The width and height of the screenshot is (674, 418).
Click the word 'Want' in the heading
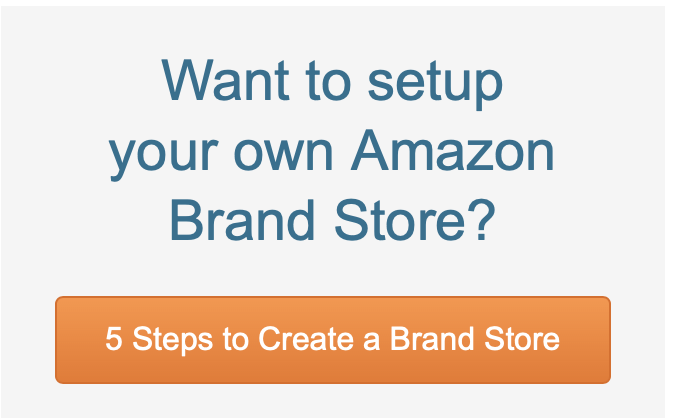click(225, 80)
